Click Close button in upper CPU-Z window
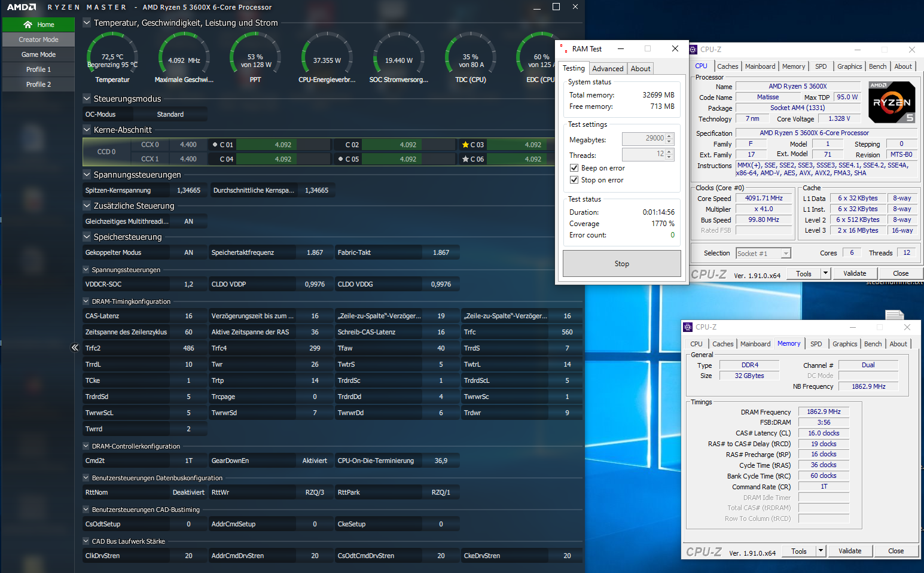The height and width of the screenshot is (573, 924). click(901, 273)
